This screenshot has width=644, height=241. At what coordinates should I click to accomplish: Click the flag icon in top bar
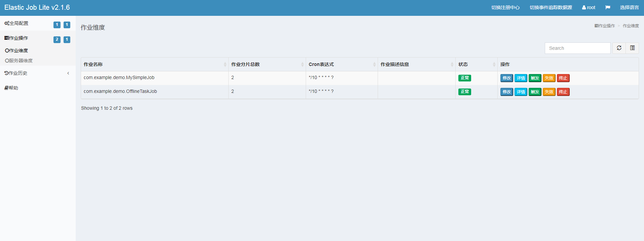[608, 7]
